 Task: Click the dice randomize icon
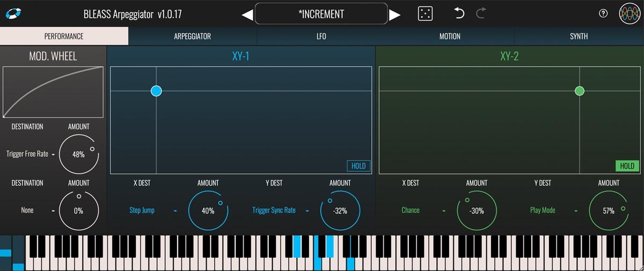click(x=425, y=14)
